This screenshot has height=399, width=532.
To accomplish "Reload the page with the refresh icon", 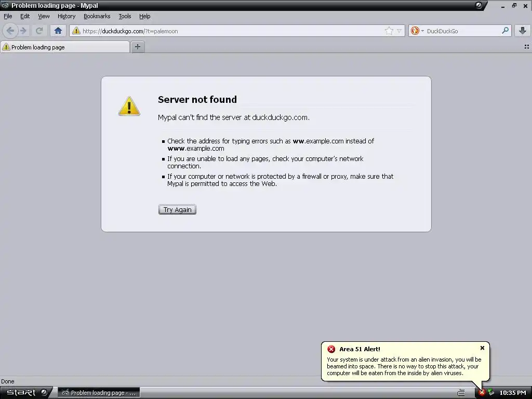I will (x=39, y=31).
